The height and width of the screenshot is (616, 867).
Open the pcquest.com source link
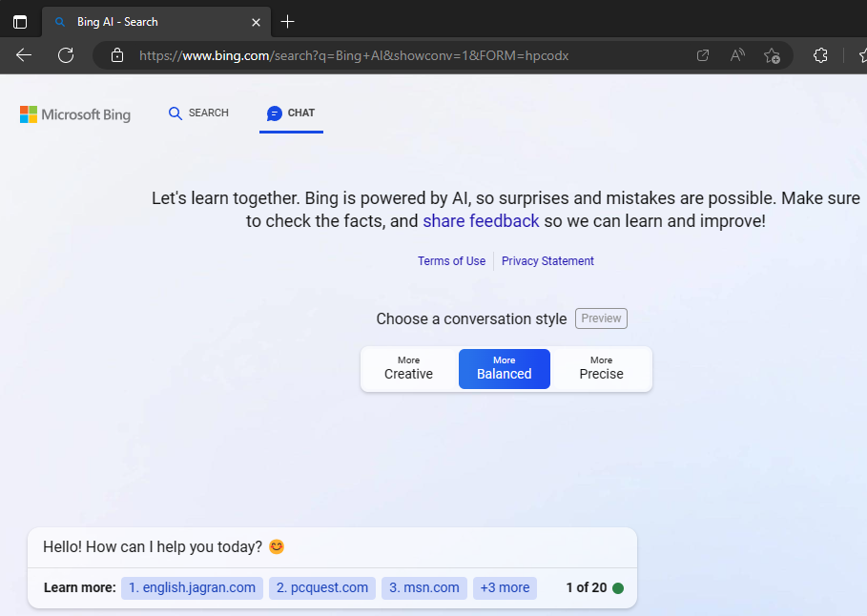[x=322, y=587]
